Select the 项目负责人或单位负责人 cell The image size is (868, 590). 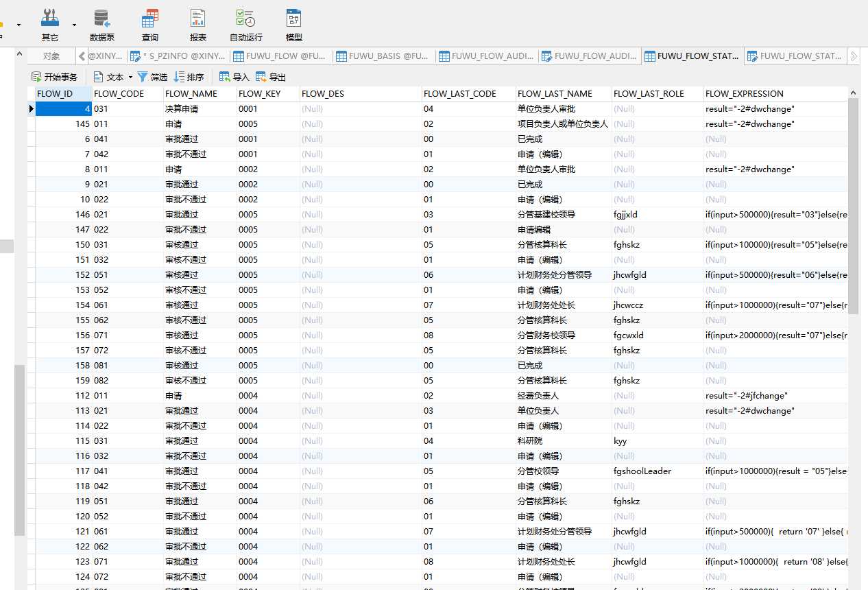pyautogui.click(x=564, y=123)
